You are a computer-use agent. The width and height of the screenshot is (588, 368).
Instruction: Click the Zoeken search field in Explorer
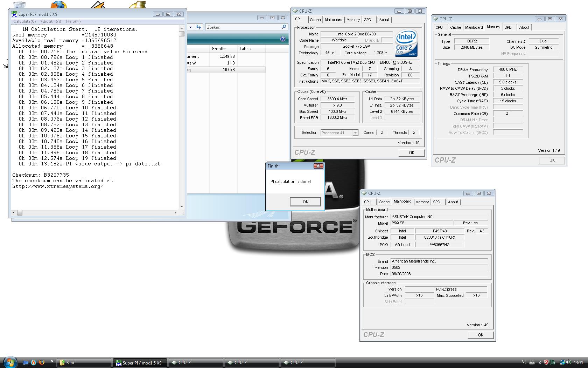pyautogui.click(x=243, y=27)
